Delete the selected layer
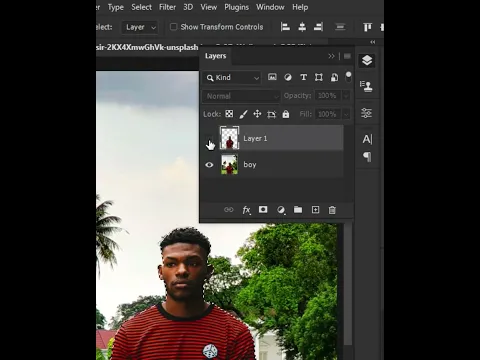Image resolution: width=480 pixels, height=360 pixels. (332, 210)
